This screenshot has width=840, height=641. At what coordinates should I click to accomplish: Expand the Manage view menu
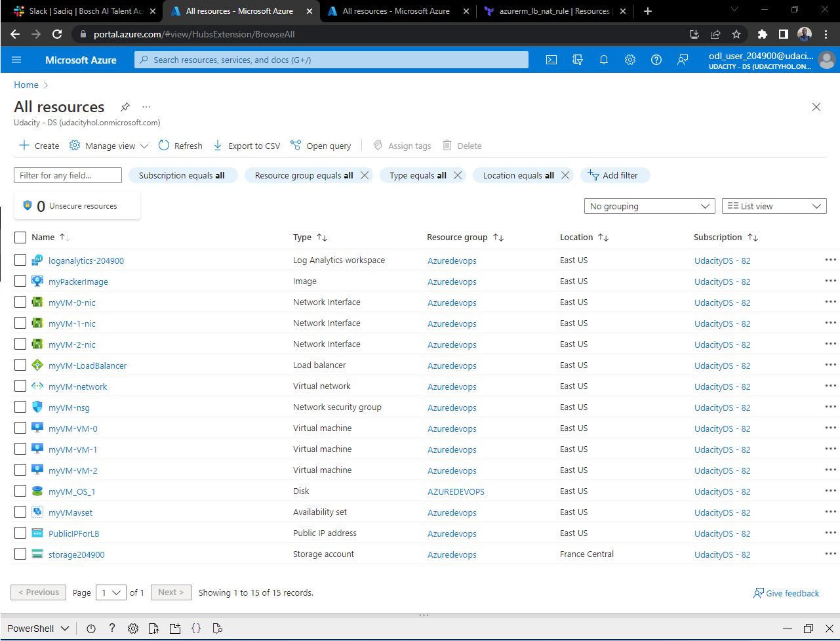(108, 145)
